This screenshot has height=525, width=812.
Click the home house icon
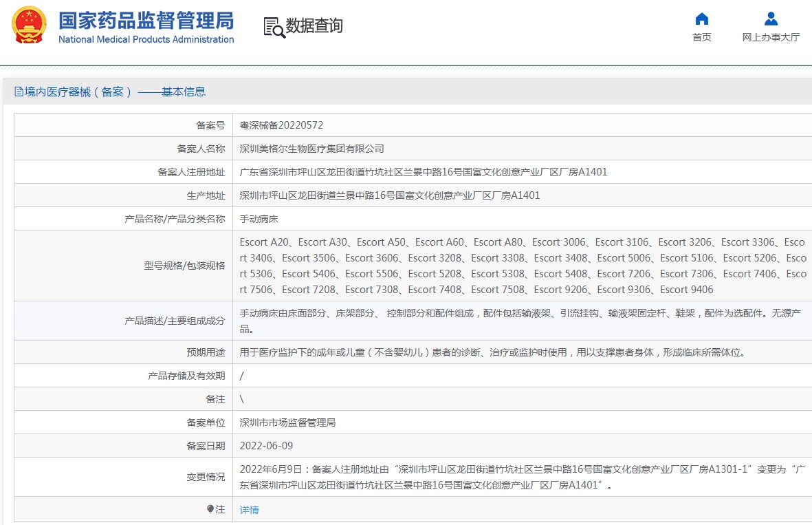[x=702, y=19]
